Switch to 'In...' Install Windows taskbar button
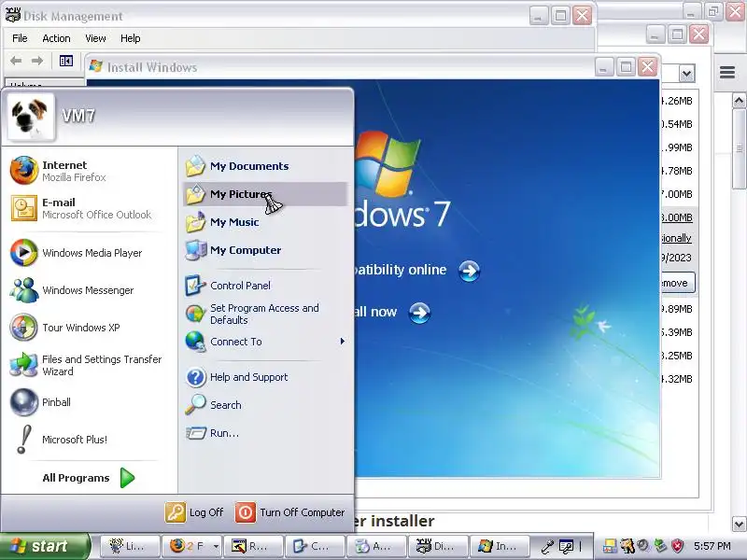Screen dimensions: 747x560 pos(500,546)
